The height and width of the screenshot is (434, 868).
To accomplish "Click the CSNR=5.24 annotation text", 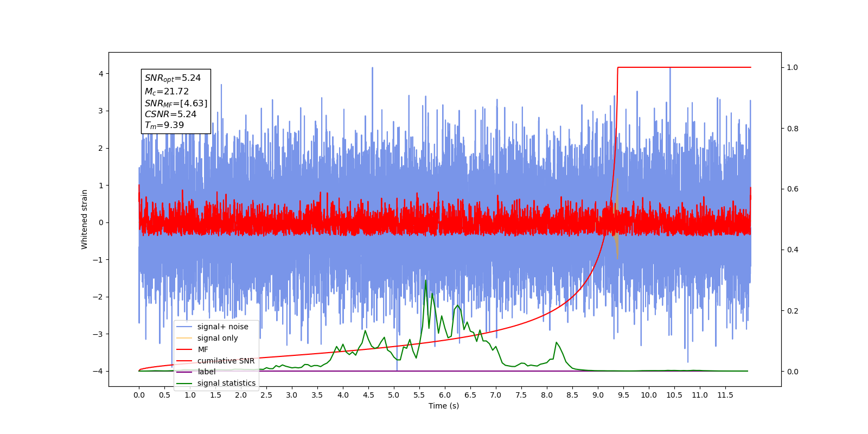I will point(170,114).
